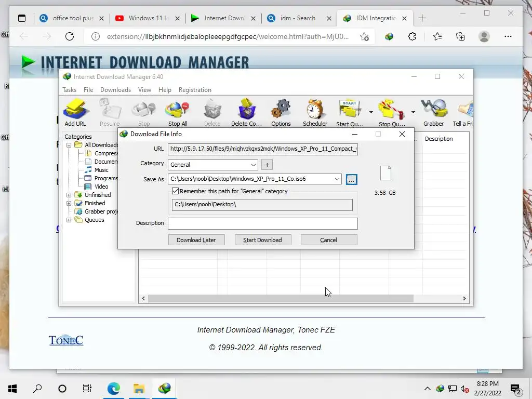The width and height of the screenshot is (532, 399).
Task: Open Microsoft Edge from taskbar
Action: (114, 388)
